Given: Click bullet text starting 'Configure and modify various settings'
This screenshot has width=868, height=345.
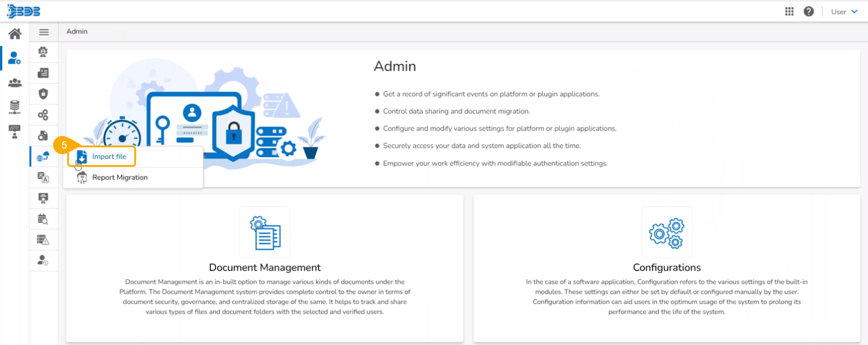Looking at the screenshot, I should (500, 128).
